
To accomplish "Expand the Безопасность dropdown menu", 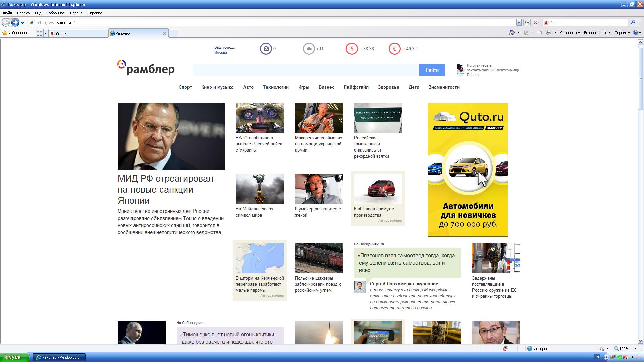I will [597, 33].
